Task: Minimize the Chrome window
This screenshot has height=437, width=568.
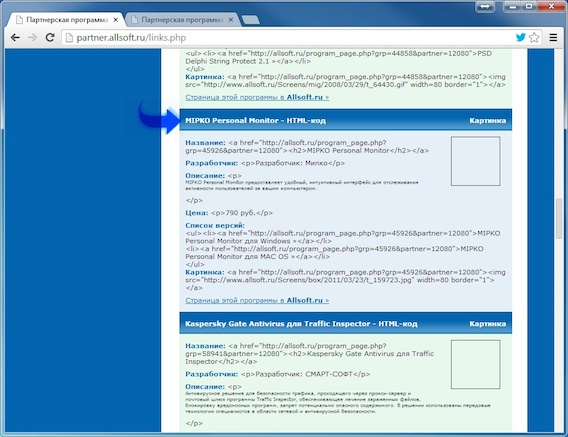Action: (512, 6)
